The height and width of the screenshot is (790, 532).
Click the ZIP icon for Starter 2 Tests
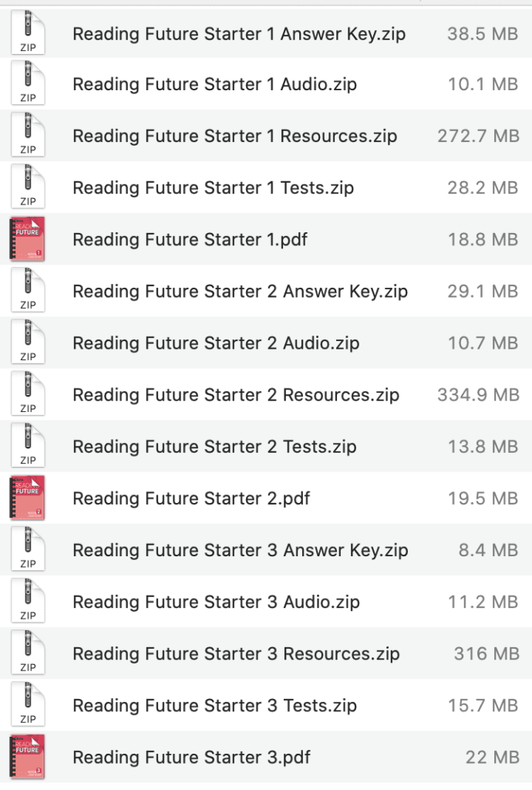(27, 446)
